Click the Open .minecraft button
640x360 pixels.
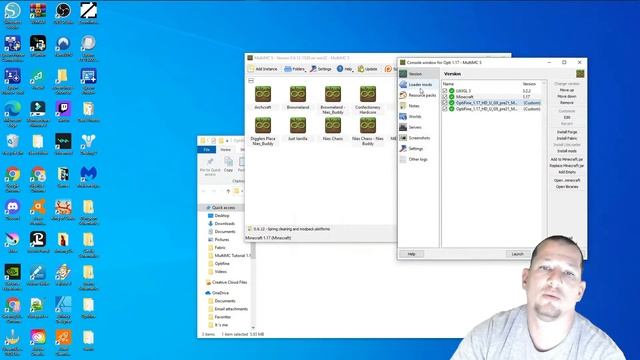[x=567, y=180]
